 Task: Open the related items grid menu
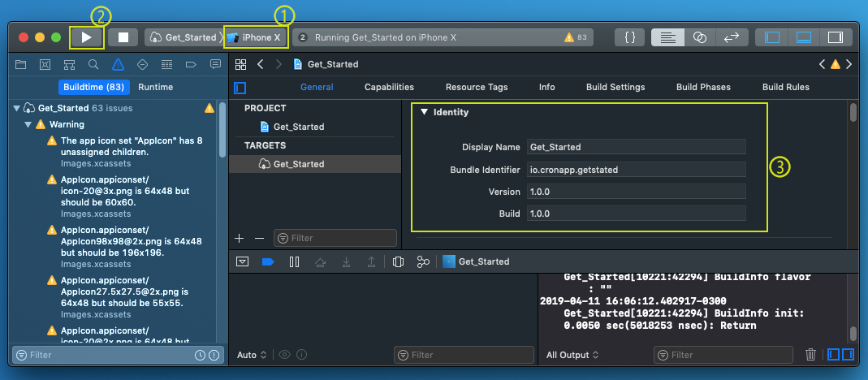[240, 64]
